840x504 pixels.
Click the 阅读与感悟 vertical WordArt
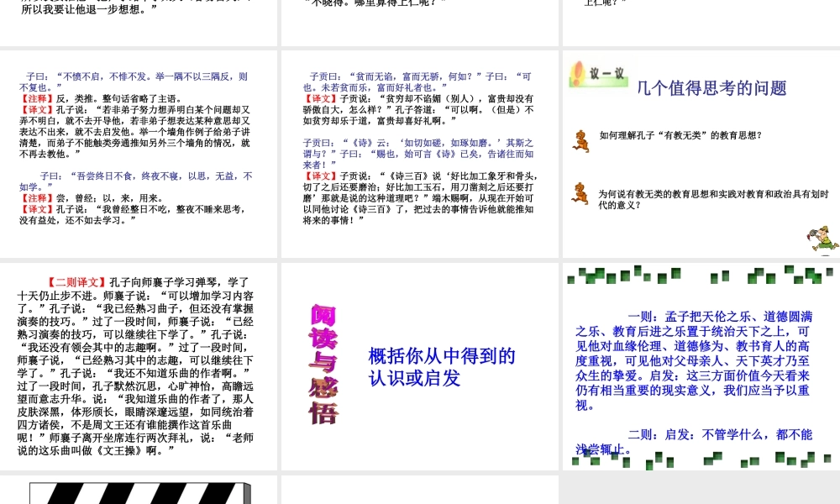pyautogui.click(x=323, y=365)
